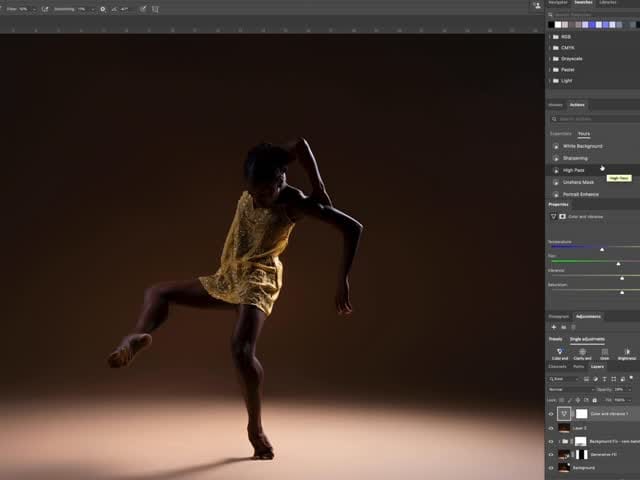Screen dimensions: 640x480
Task: Click the lock position icon in Layers
Action: pos(578,400)
